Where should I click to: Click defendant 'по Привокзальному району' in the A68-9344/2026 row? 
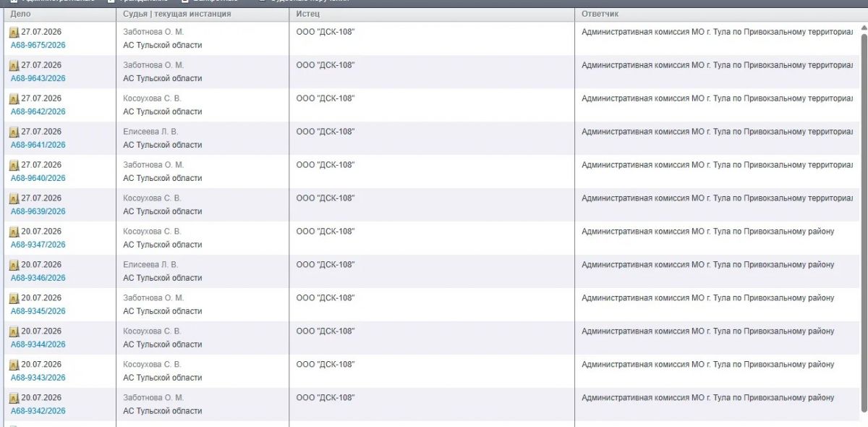pos(783,331)
